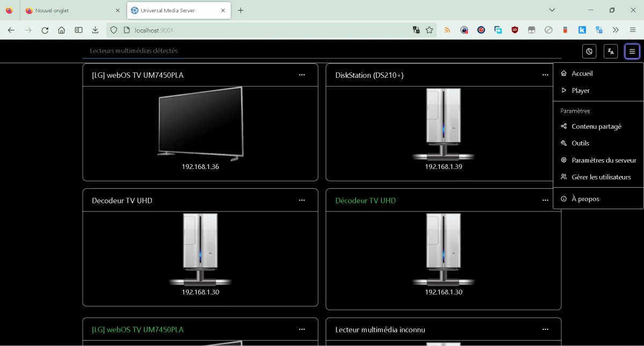
Task: Click the translate page icon in address bar
Action: click(416, 30)
